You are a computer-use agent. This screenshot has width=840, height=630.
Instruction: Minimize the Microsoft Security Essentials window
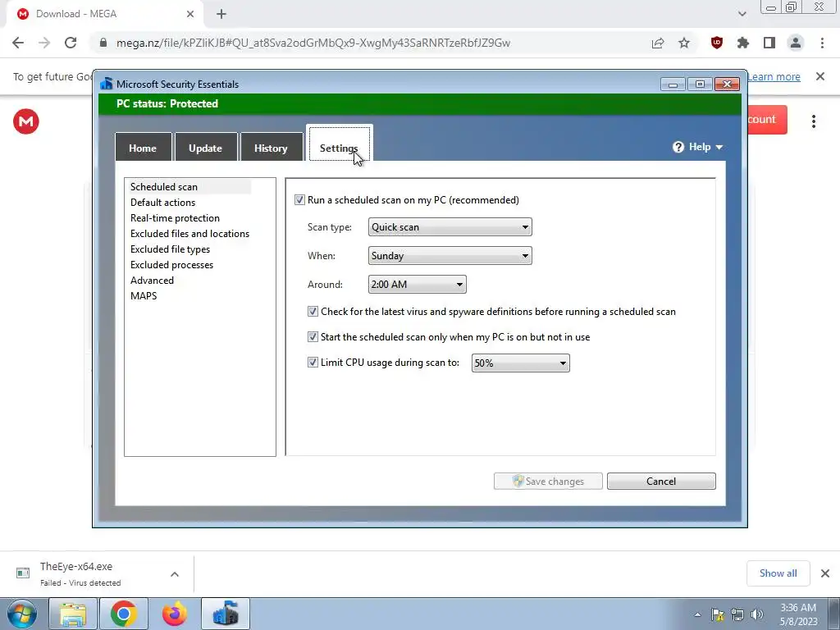click(x=673, y=84)
